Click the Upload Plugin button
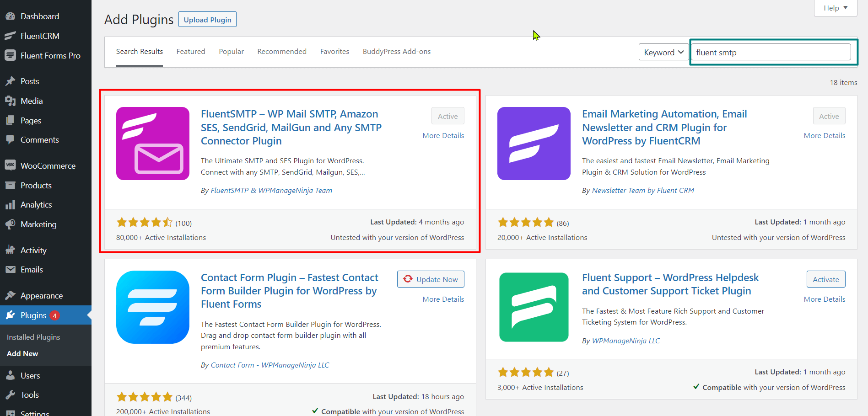The image size is (868, 416). point(207,20)
